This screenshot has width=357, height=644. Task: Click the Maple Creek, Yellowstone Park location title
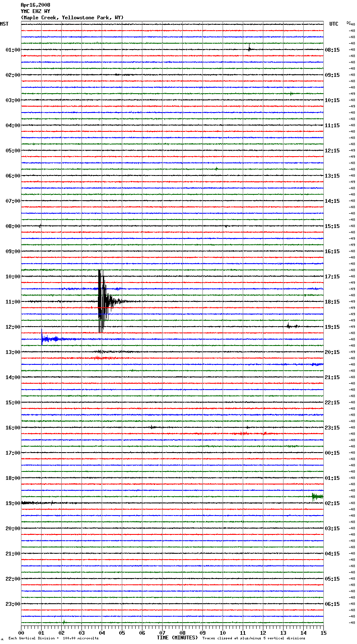(x=72, y=18)
